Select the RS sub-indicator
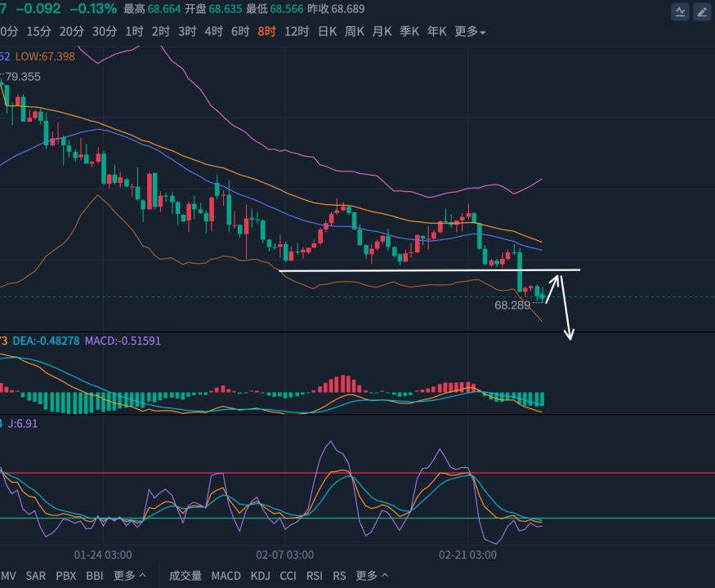Image resolution: width=715 pixels, height=588 pixels. point(339,576)
